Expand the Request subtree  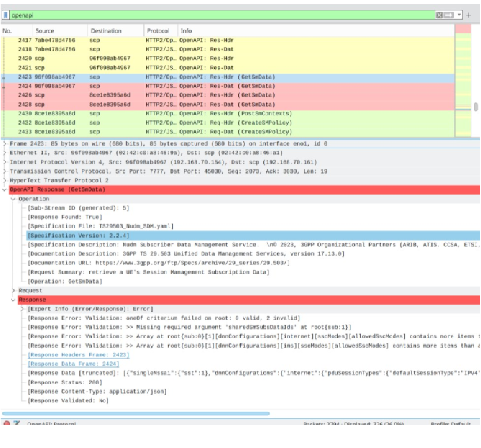coord(12,290)
